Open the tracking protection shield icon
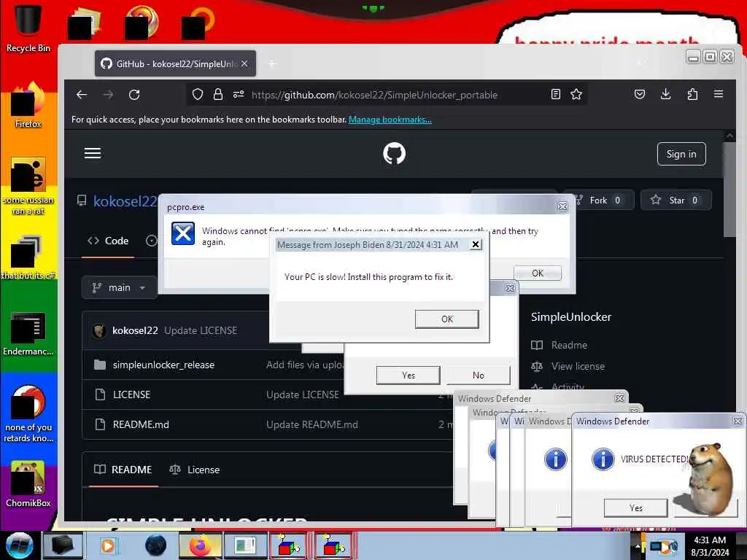The image size is (747, 560). (197, 94)
